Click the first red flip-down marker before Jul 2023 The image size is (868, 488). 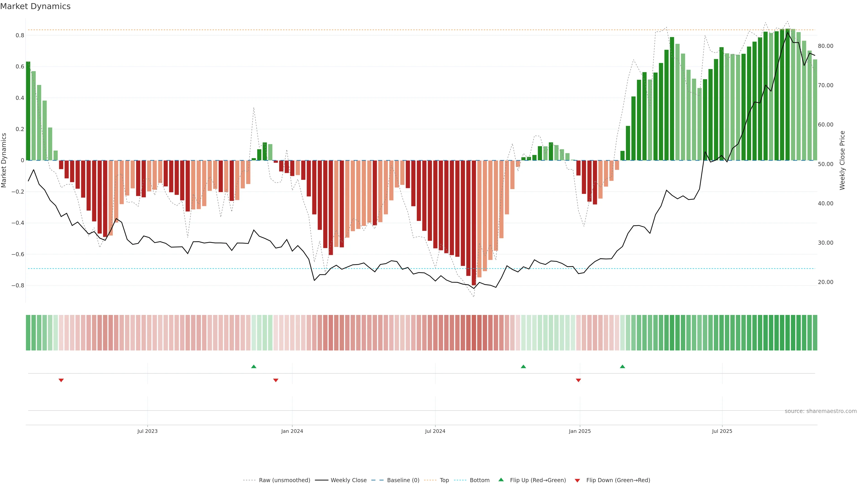pos(61,380)
